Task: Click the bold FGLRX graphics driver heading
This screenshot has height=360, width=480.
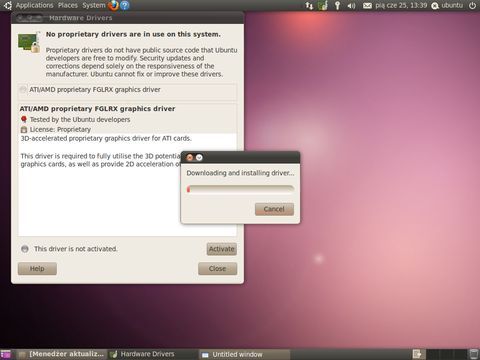Action: (x=97, y=109)
